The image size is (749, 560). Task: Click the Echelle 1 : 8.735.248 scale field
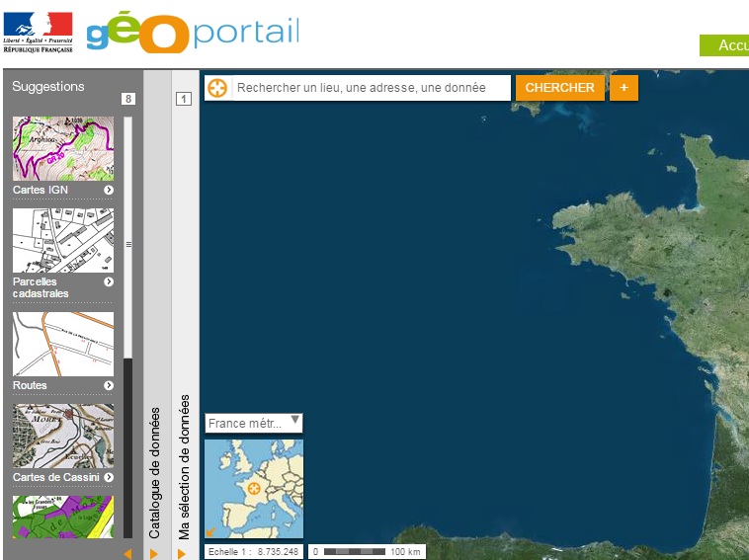(x=254, y=552)
